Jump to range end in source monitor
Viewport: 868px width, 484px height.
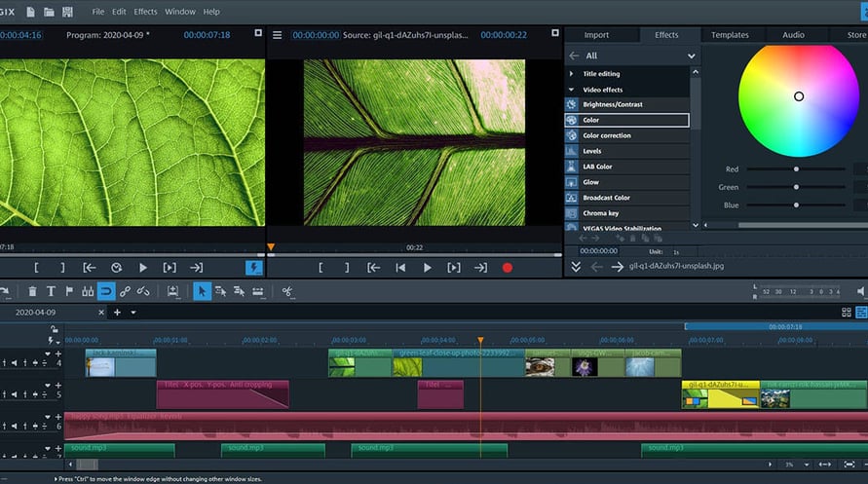click(480, 268)
